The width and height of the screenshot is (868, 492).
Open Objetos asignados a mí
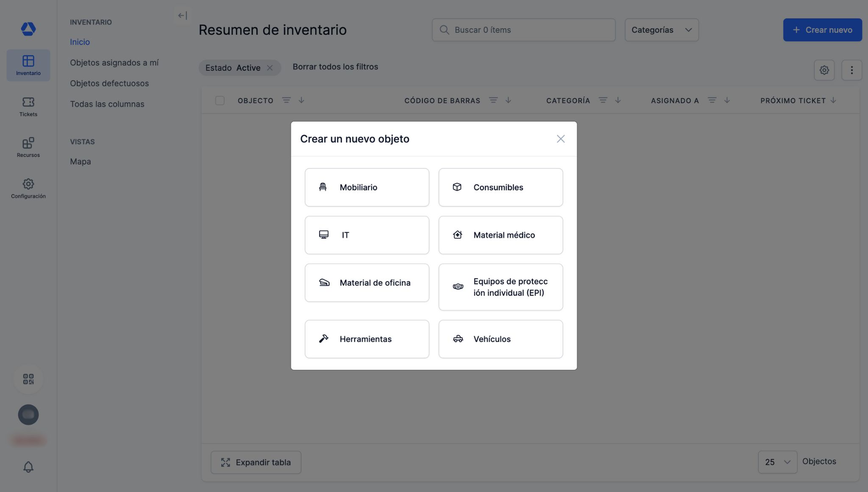(x=114, y=63)
